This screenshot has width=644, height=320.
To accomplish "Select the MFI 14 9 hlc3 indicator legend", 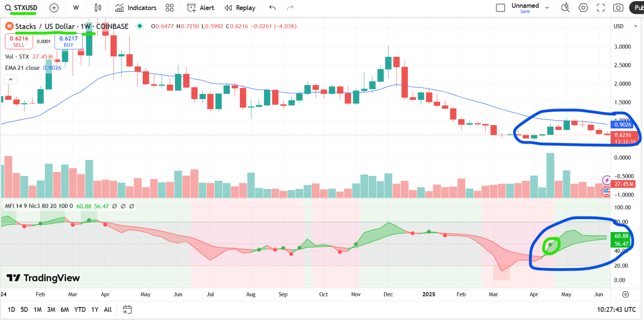I will click(38, 206).
